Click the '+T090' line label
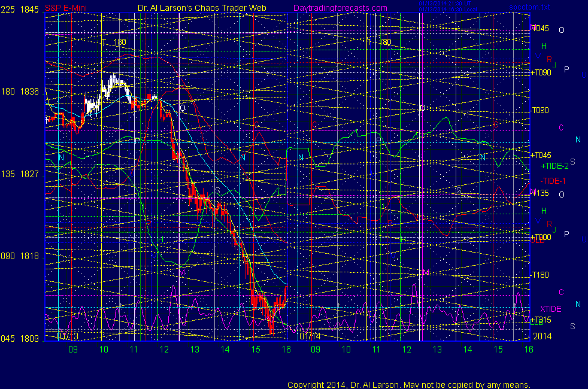This screenshot has height=389, width=588. pyautogui.click(x=541, y=72)
